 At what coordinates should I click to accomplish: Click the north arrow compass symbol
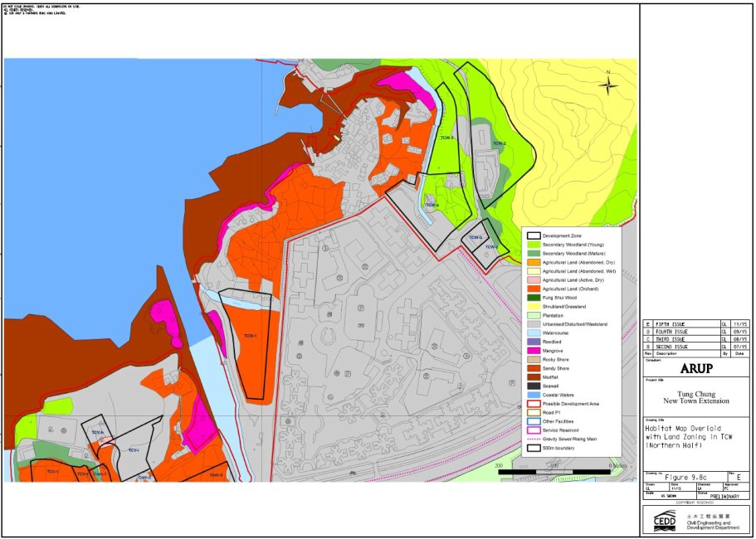[x=608, y=85]
